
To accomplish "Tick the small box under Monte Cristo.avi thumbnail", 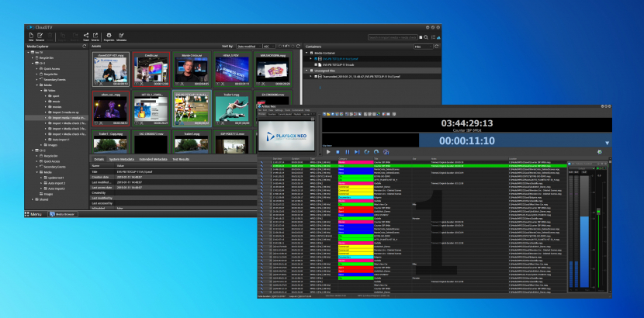I will click(177, 84).
